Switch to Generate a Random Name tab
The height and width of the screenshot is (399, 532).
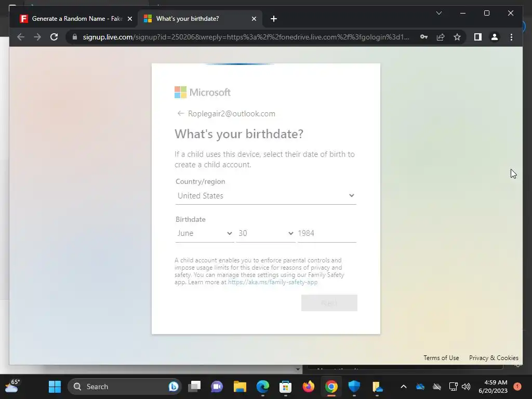[76, 19]
